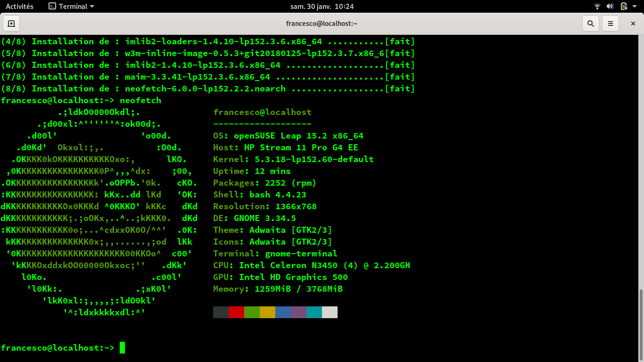Select the cyan neofetch color block

point(314,312)
